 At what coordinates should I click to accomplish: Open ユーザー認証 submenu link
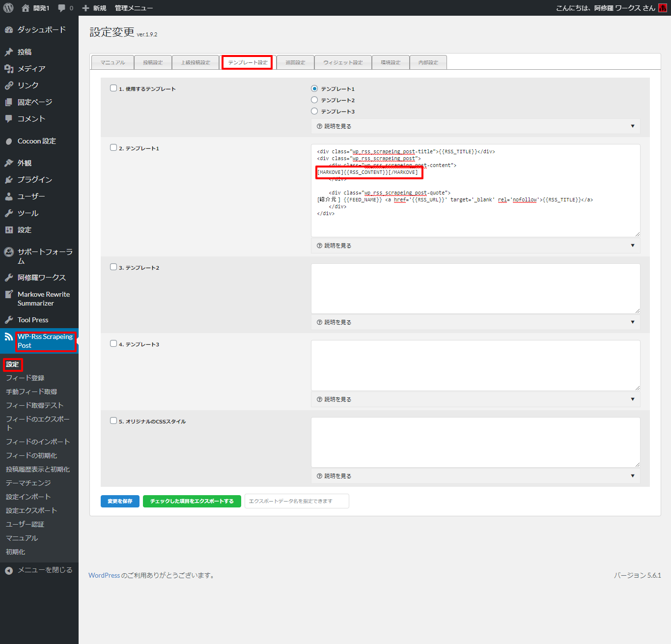coord(25,524)
